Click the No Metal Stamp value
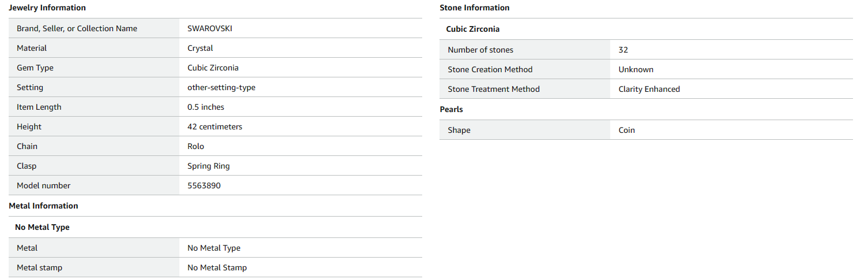This screenshot has width=868, height=279. [217, 267]
